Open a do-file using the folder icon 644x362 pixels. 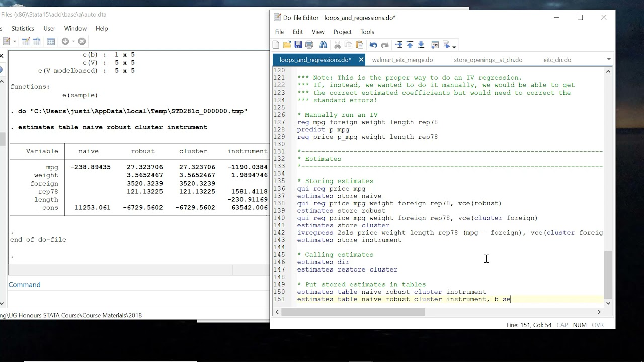(x=287, y=45)
